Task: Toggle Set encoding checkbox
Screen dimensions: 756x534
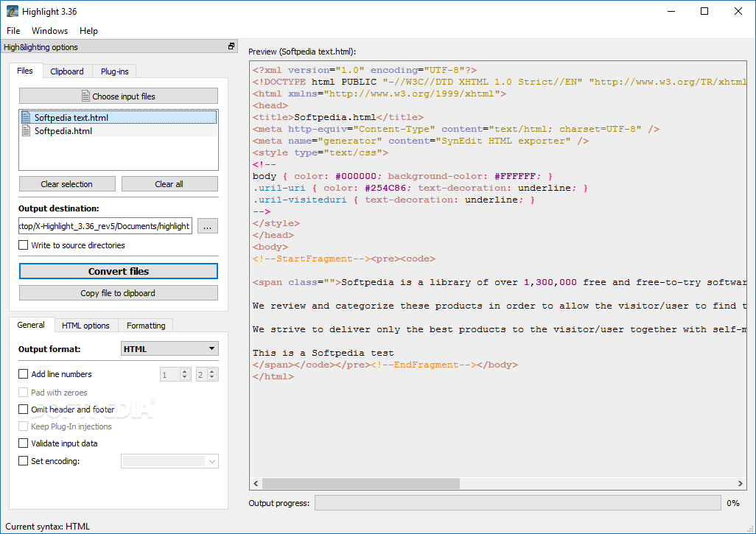Action: click(x=23, y=461)
